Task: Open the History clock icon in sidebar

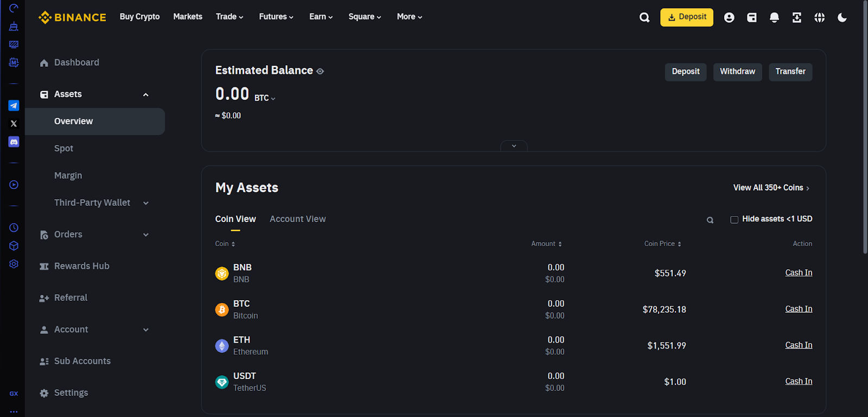Action: pos(14,228)
